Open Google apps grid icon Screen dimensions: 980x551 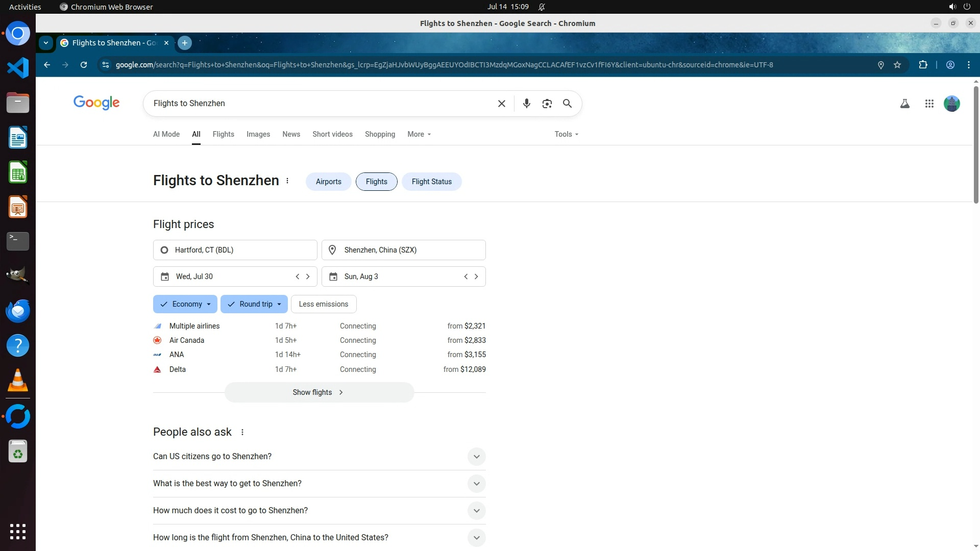[x=929, y=104]
